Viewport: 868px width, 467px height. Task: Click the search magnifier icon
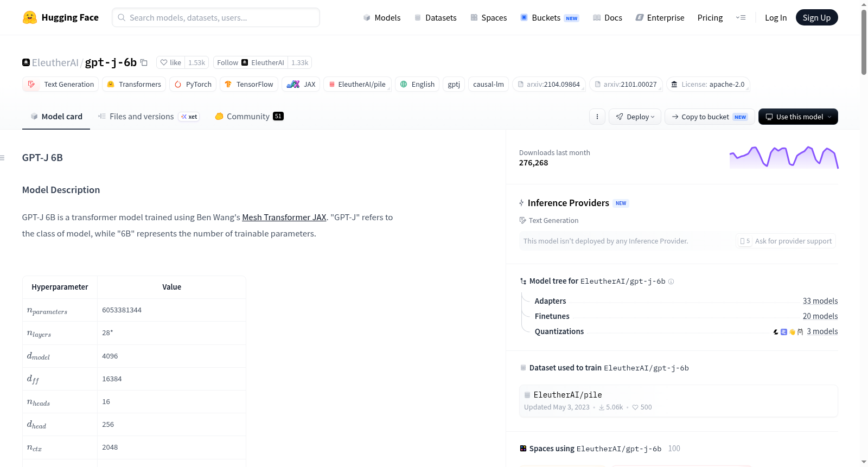(x=122, y=17)
